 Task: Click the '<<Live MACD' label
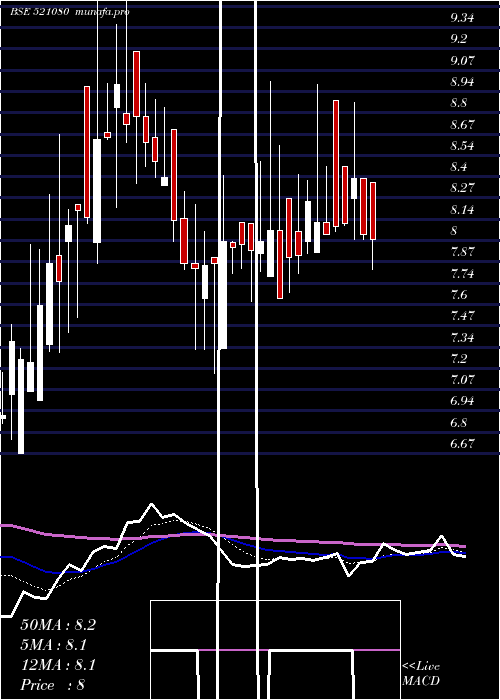[x=421, y=674]
